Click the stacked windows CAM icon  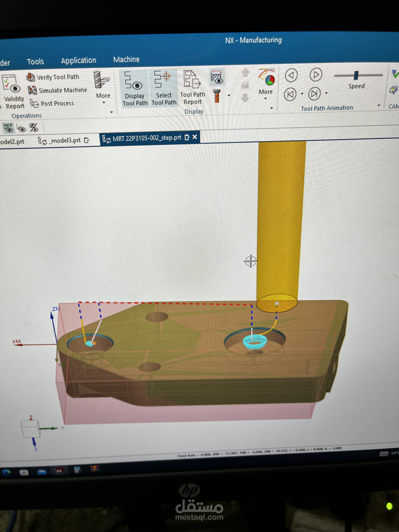394,90
